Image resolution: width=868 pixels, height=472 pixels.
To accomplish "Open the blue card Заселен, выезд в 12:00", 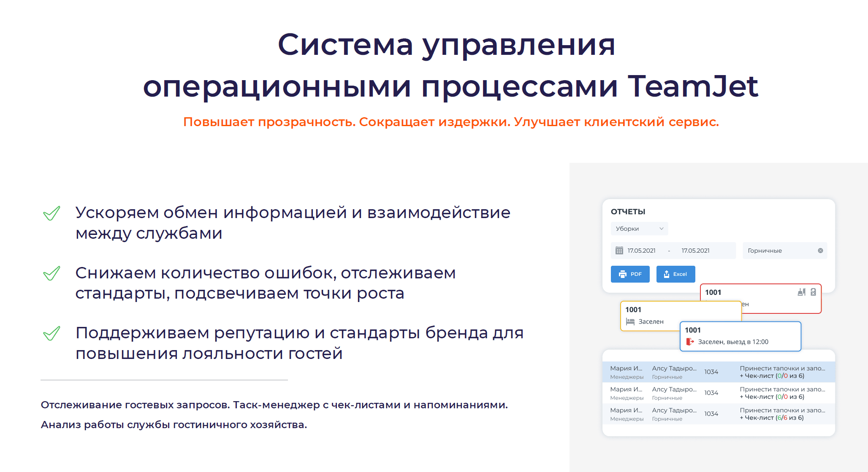I will [x=741, y=336].
